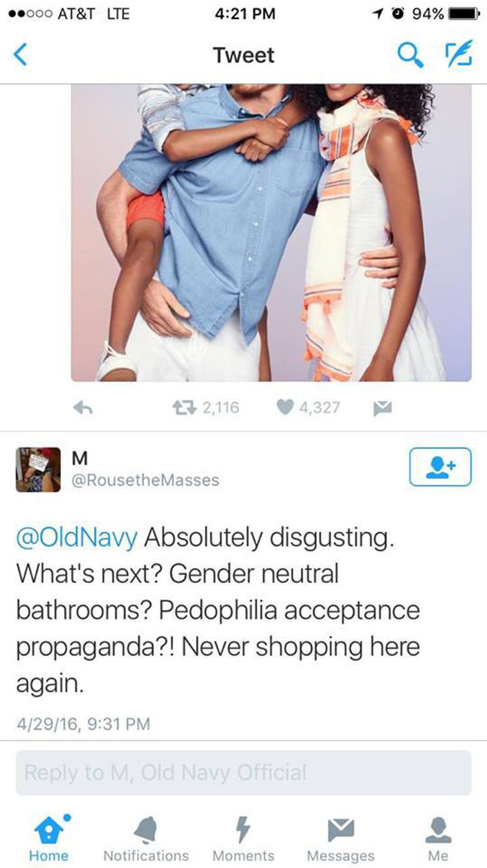Open the Messages tab
The image size is (487, 868).
341,839
